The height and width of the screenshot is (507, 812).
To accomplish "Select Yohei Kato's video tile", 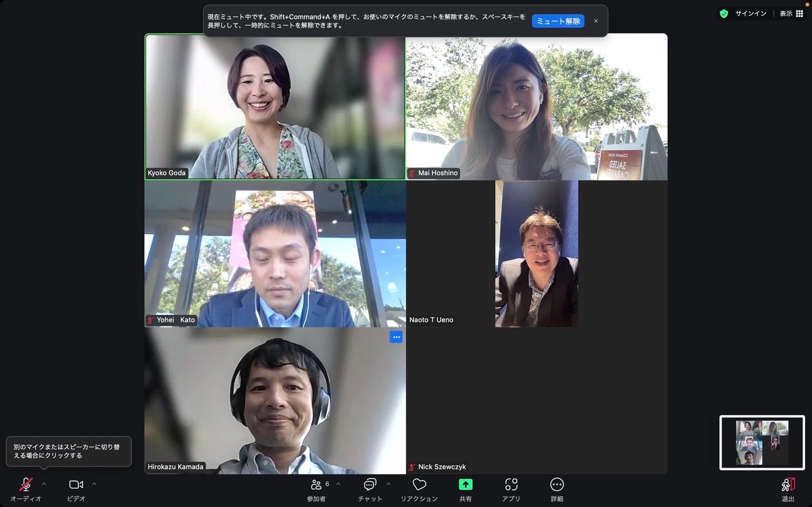I will (x=275, y=254).
